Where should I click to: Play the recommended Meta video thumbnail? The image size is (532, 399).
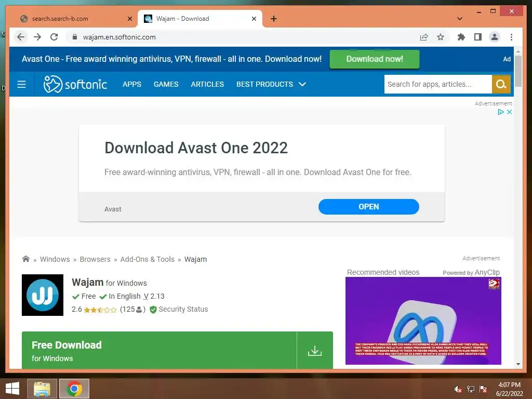423,321
